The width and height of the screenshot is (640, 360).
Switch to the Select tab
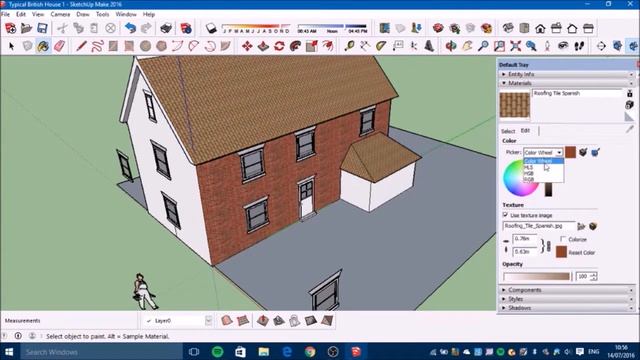pos(508,131)
